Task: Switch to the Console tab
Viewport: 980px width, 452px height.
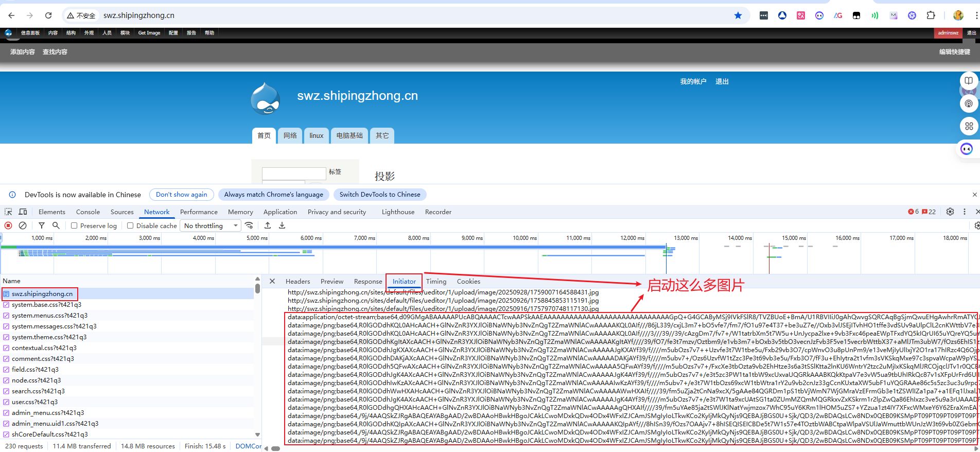Action: [x=88, y=212]
